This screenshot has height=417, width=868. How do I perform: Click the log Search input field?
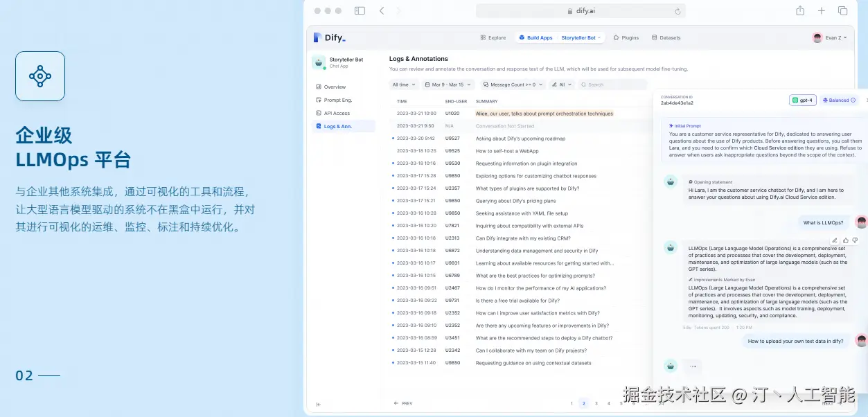pos(612,85)
